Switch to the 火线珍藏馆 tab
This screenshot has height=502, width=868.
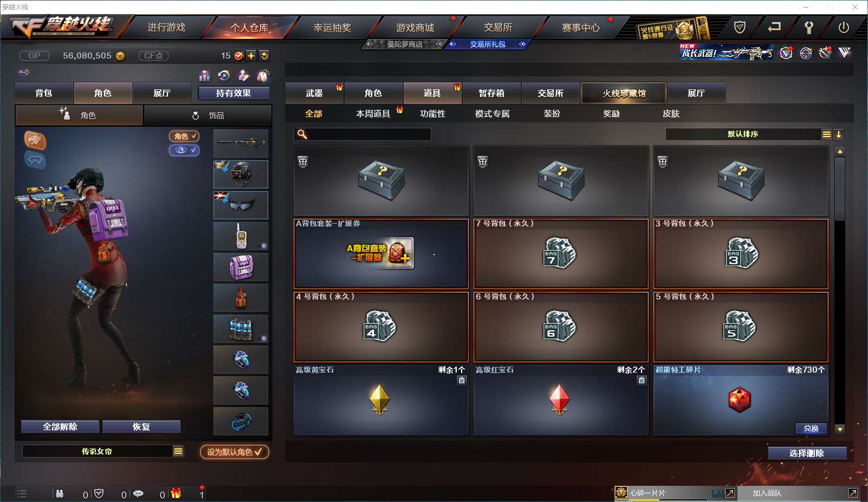pos(624,93)
